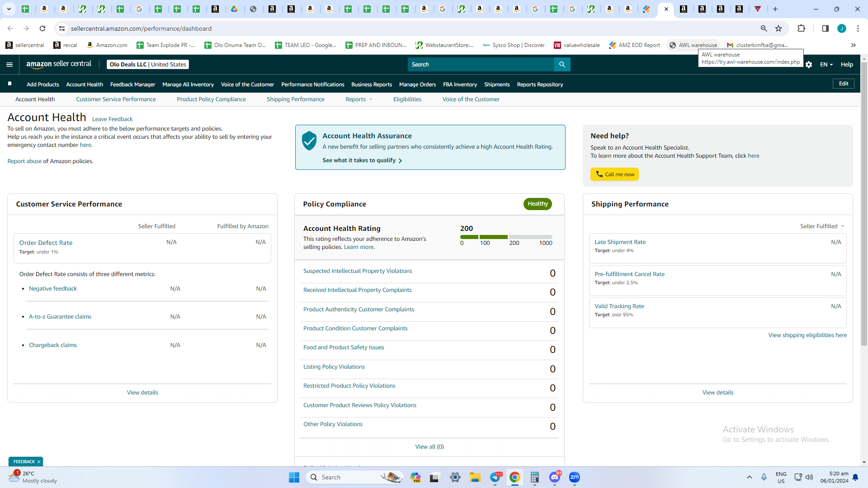Click the page vertical scrollbar
Screen dimensions: 868x488
[x=864, y=203]
